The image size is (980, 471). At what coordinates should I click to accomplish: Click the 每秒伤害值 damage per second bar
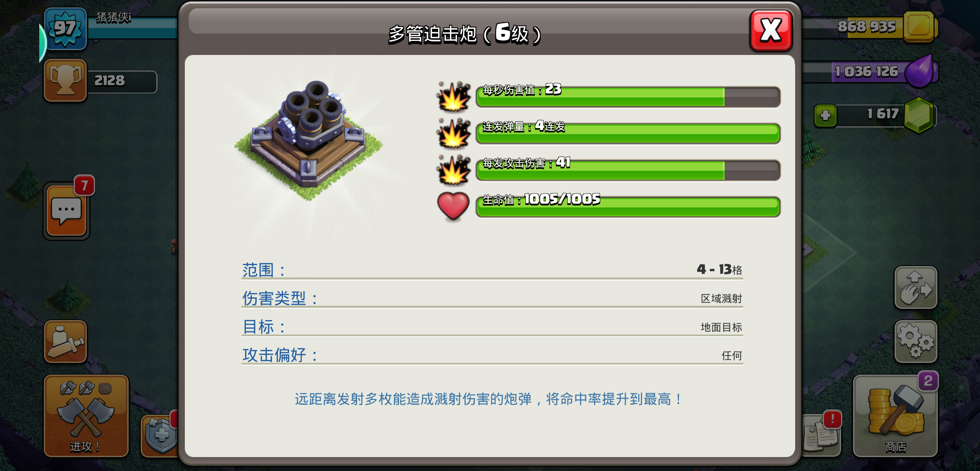(628, 96)
